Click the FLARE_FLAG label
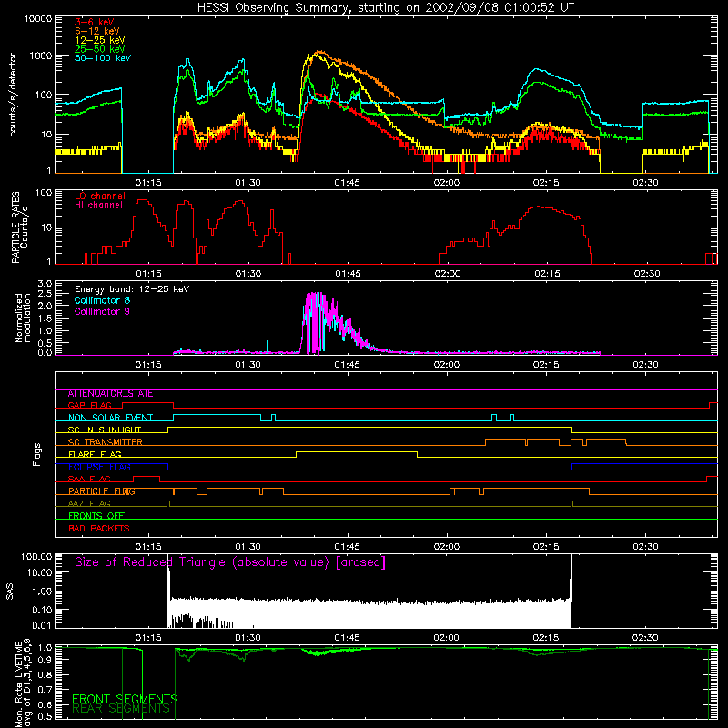Image resolution: width=728 pixels, height=728 pixels. [x=95, y=454]
